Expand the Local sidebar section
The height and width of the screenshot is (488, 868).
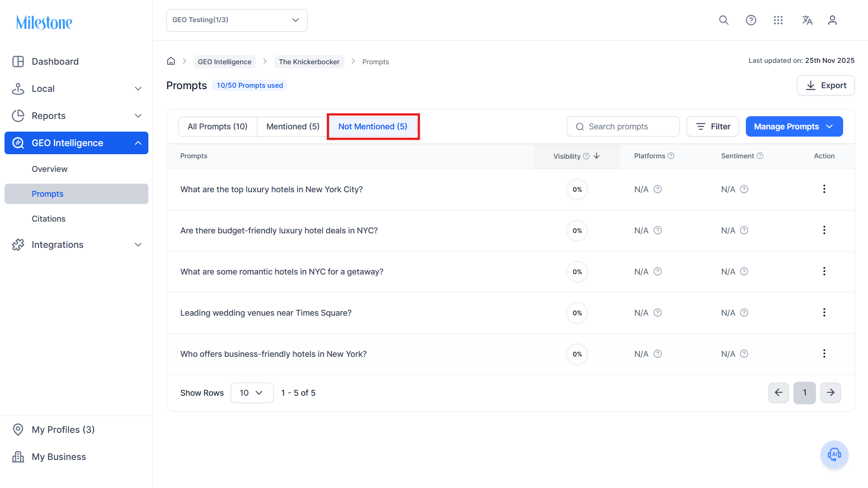[76, 89]
